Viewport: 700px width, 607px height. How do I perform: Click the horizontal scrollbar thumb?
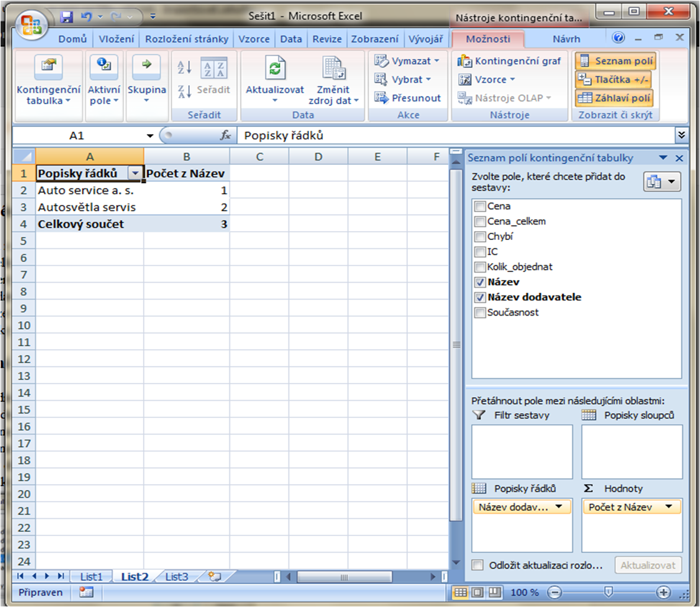click(x=344, y=577)
